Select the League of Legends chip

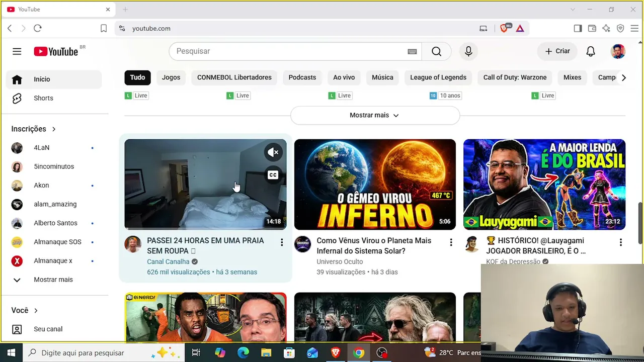[438, 77]
